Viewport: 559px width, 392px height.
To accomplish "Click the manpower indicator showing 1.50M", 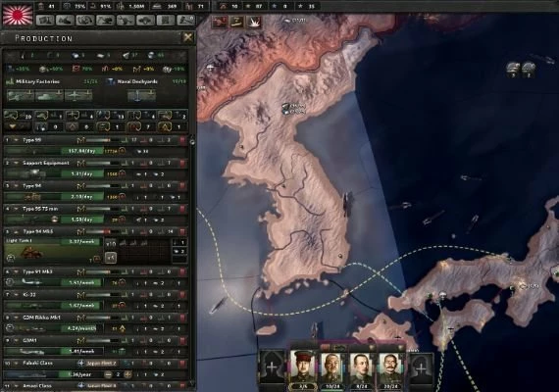I will tap(131, 6).
